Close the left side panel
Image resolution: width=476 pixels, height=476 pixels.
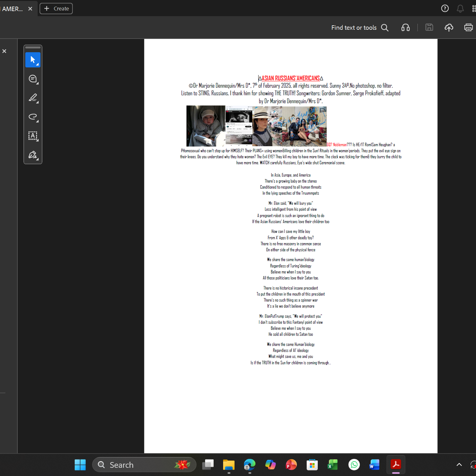tap(4, 51)
